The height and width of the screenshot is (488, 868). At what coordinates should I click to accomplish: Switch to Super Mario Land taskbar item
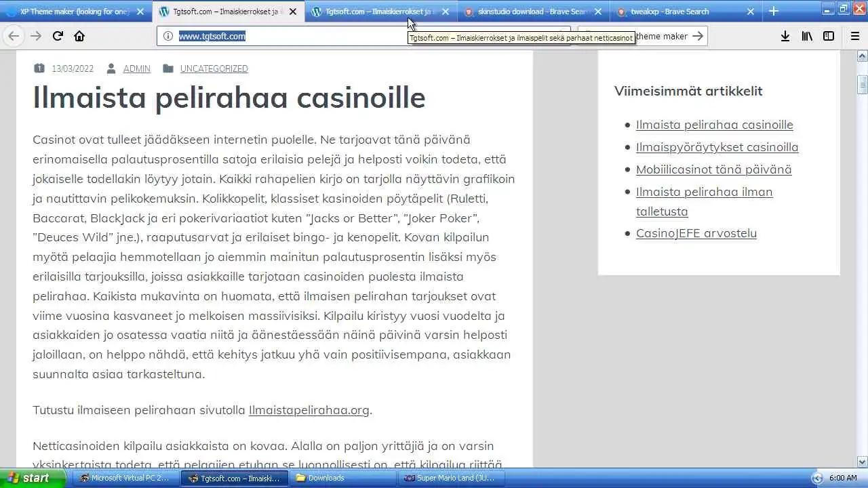(x=450, y=478)
